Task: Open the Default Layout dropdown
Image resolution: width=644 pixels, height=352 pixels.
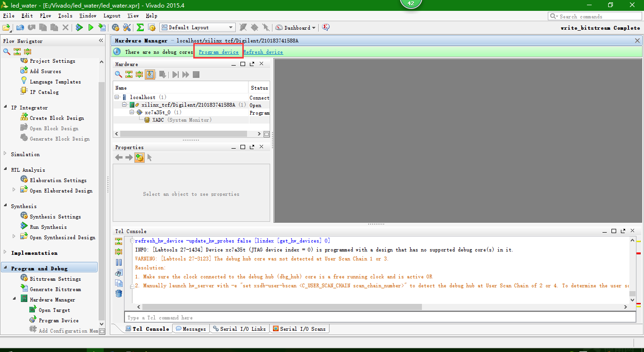Action: click(197, 27)
